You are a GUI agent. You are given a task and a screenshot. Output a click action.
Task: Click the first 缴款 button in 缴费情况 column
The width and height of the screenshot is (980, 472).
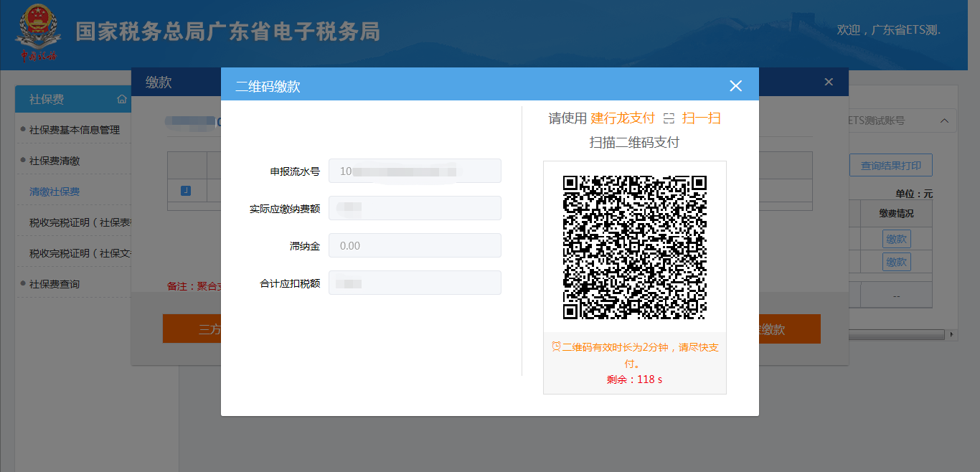896,239
